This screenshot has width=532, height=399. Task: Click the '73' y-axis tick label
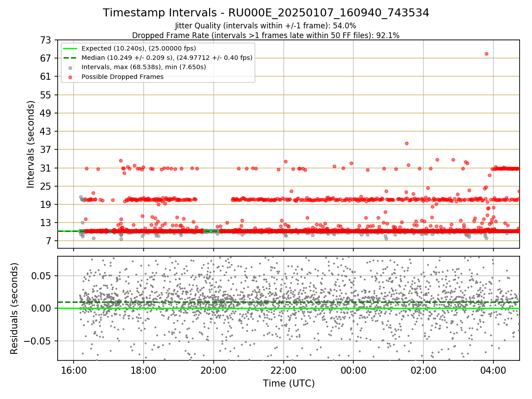[x=47, y=40]
